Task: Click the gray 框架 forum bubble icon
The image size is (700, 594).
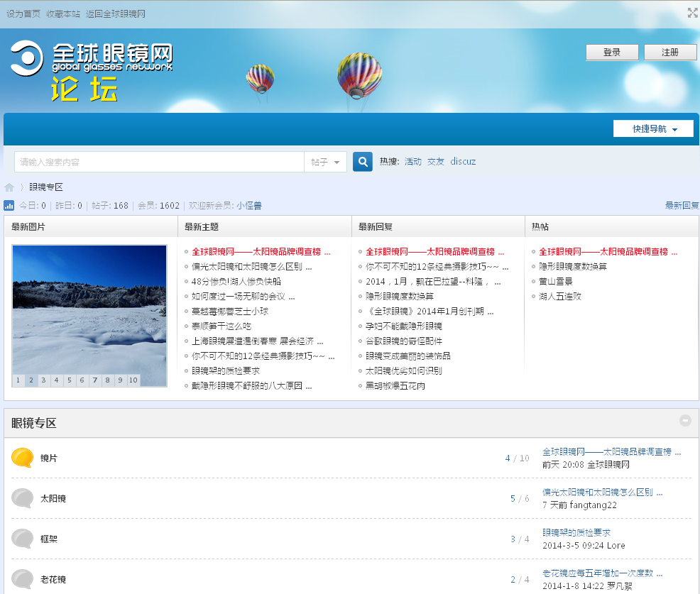Action: [23, 539]
